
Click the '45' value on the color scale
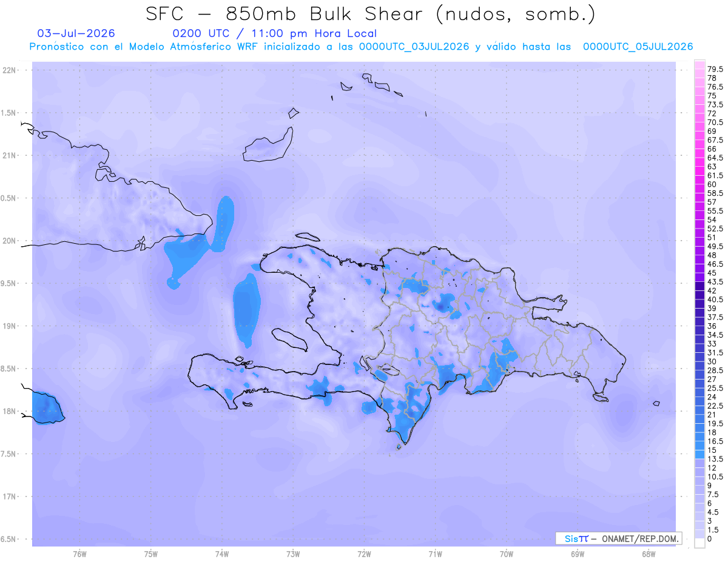tap(712, 273)
